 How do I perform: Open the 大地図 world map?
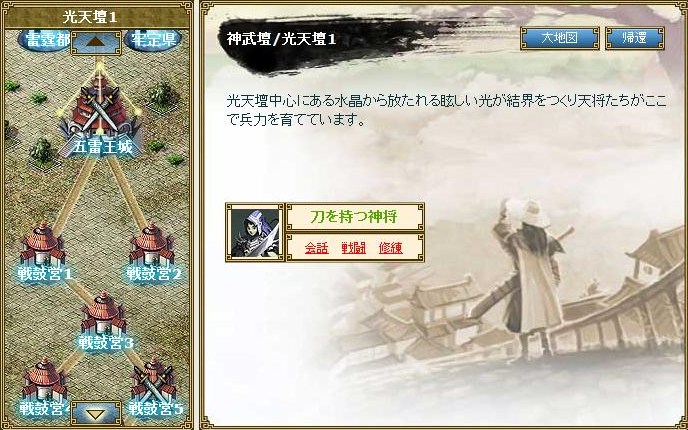coord(559,38)
